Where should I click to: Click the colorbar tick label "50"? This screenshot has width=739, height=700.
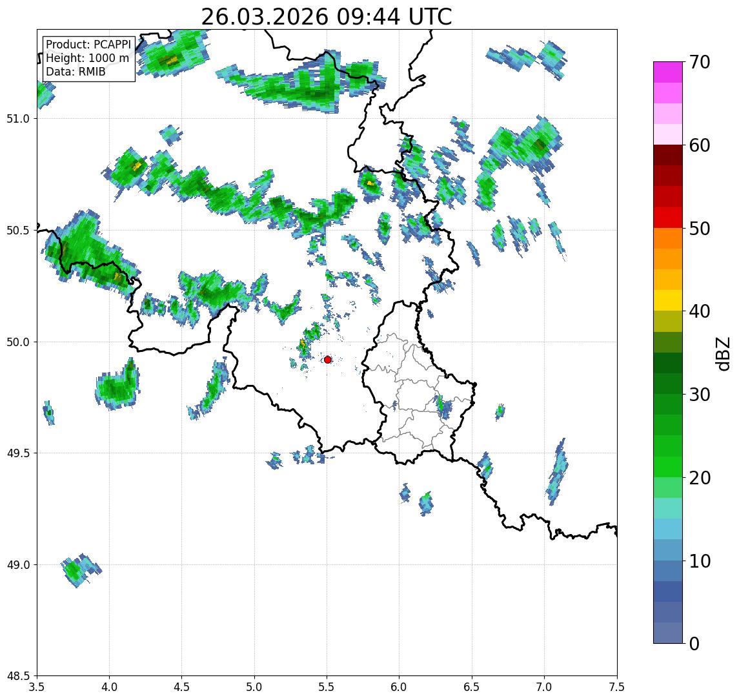pos(698,229)
